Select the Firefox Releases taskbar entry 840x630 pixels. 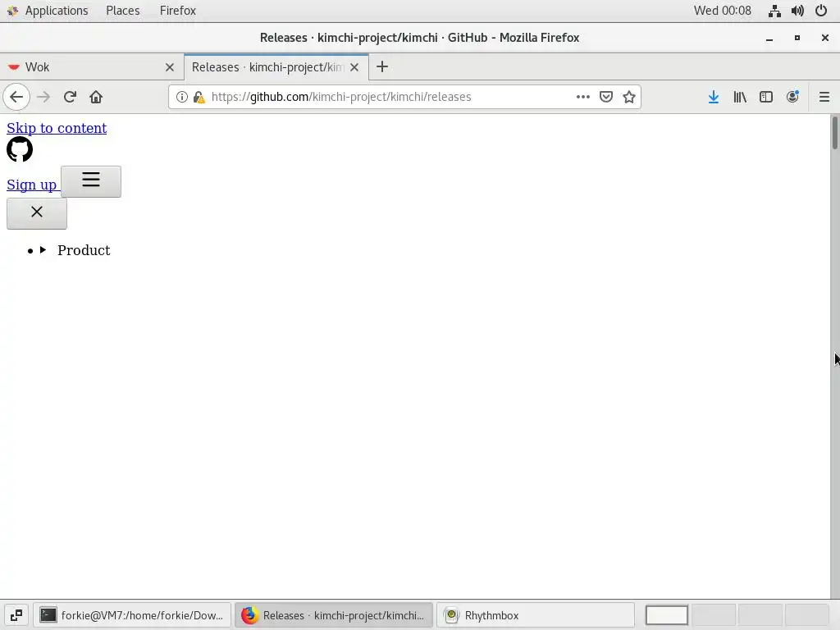pyautogui.click(x=334, y=615)
